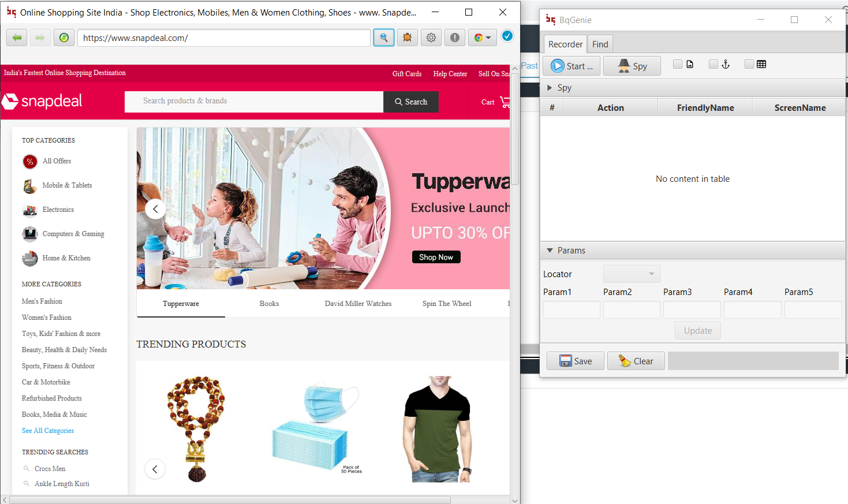The width and height of the screenshot is (848, 504).
Task: Click the Save button
Action: point(576,361)
